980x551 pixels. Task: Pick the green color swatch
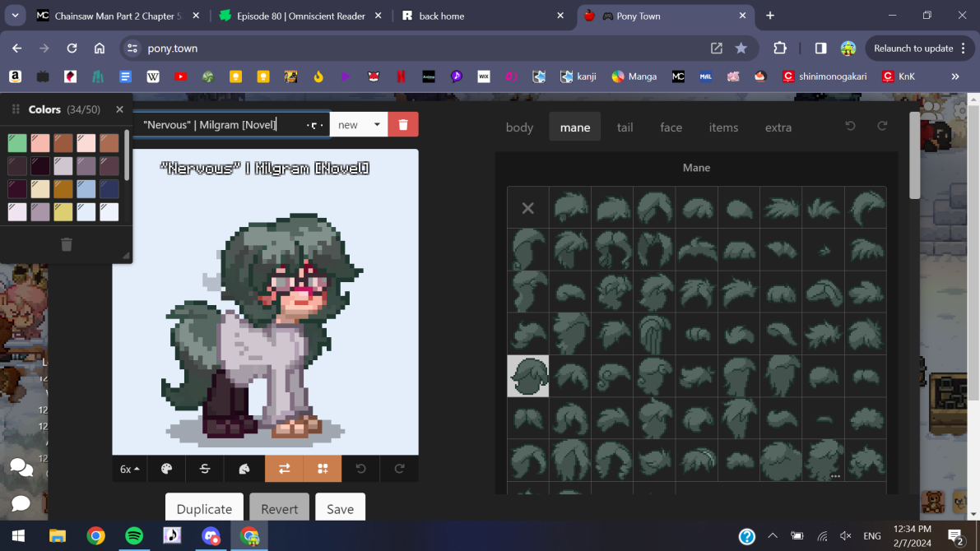pyautogui.click(x=17, y=143)
